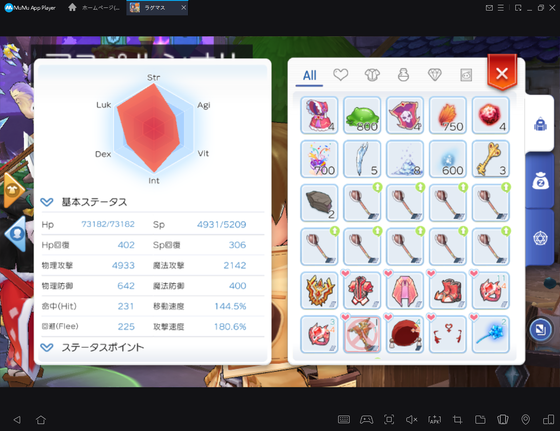Viewport: 560px width, 431px height.
Task: Select the red orb item with count 4
Action: point(490,115)
